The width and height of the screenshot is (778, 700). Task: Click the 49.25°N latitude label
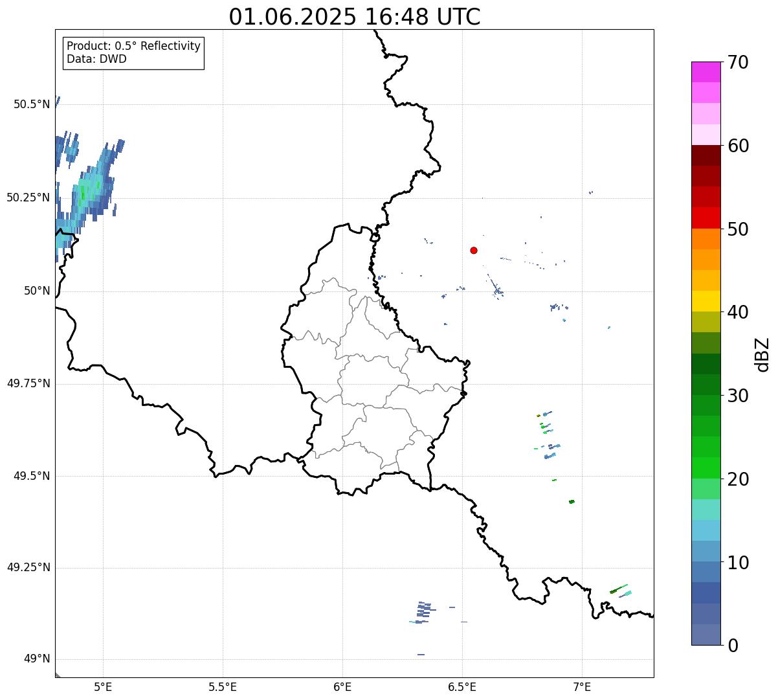[28, 567]
